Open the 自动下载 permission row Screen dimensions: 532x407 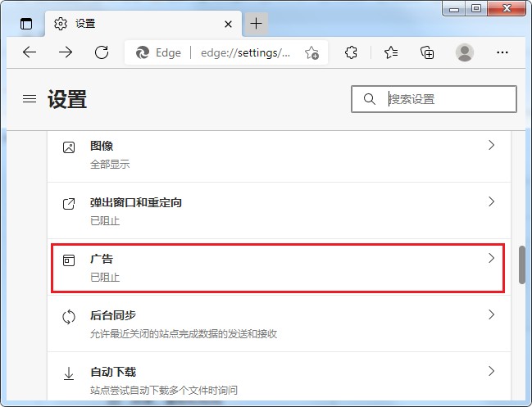point(279,380)
